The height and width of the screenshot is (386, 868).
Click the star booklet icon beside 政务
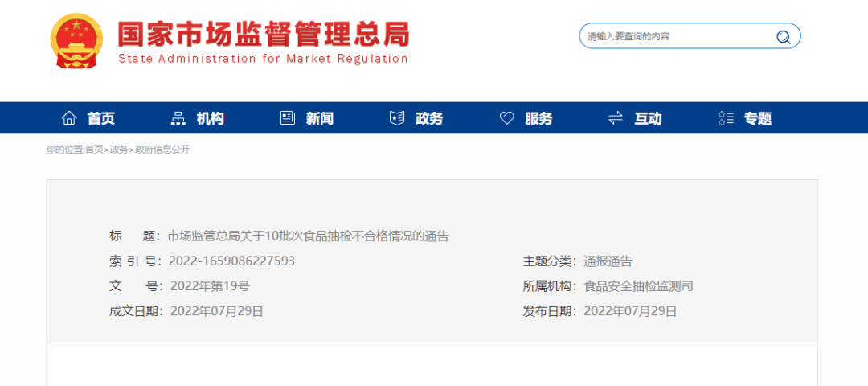(x=397, y=118)
